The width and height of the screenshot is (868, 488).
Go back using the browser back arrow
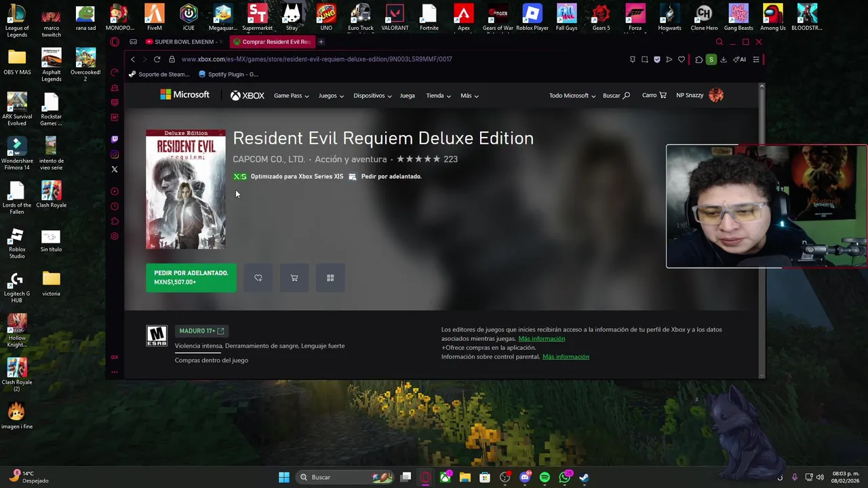[x=133, y=60]
